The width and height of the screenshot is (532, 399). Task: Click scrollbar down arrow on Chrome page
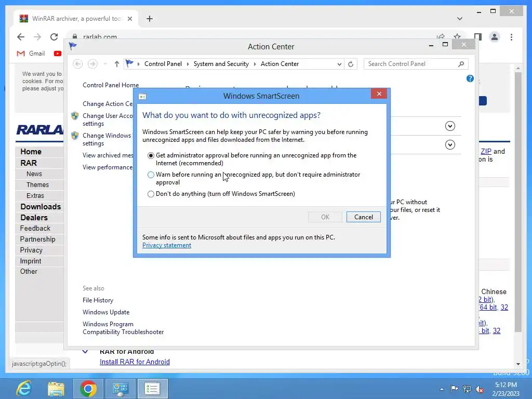pos(518,364)
